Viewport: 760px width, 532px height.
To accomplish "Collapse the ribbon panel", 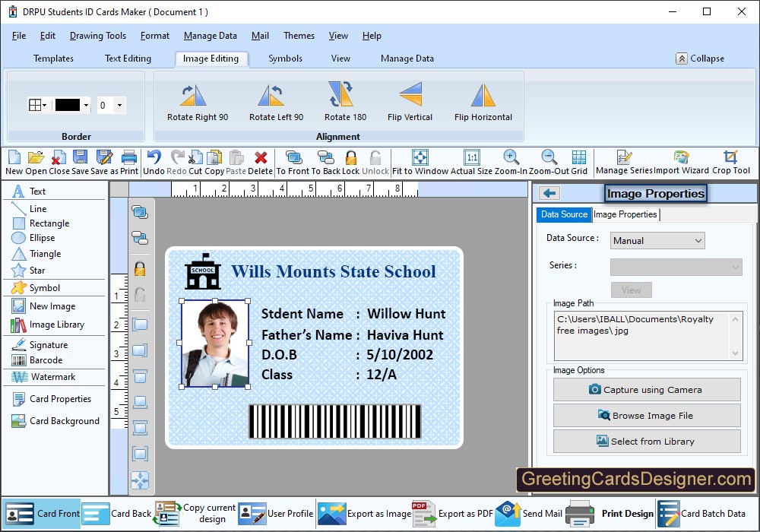I will (x=700, y=59).
